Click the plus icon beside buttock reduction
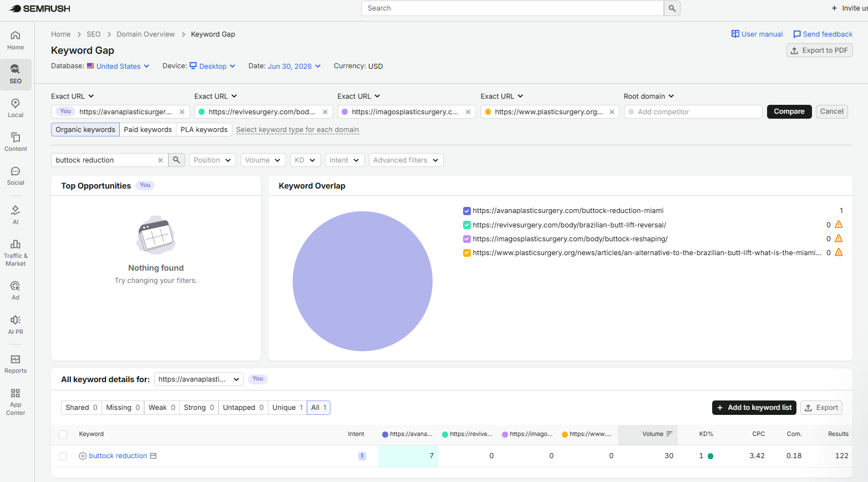This screenshot has width=868, height=482. click(x=83, y=456)
